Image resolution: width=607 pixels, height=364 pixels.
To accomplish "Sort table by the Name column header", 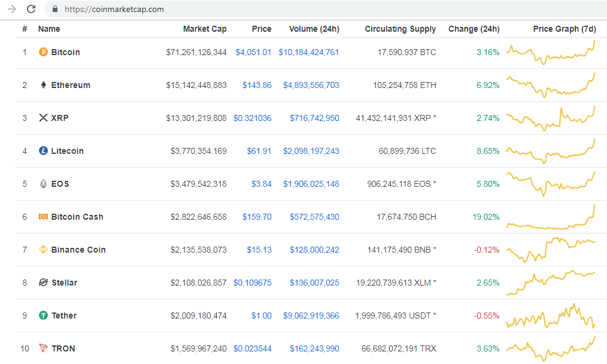I will pyautogui.click(x=48, y=29).
